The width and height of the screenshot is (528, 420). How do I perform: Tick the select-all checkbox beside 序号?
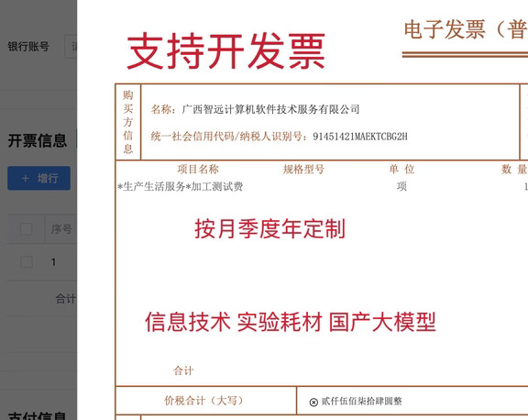click(x=27, y=229)
